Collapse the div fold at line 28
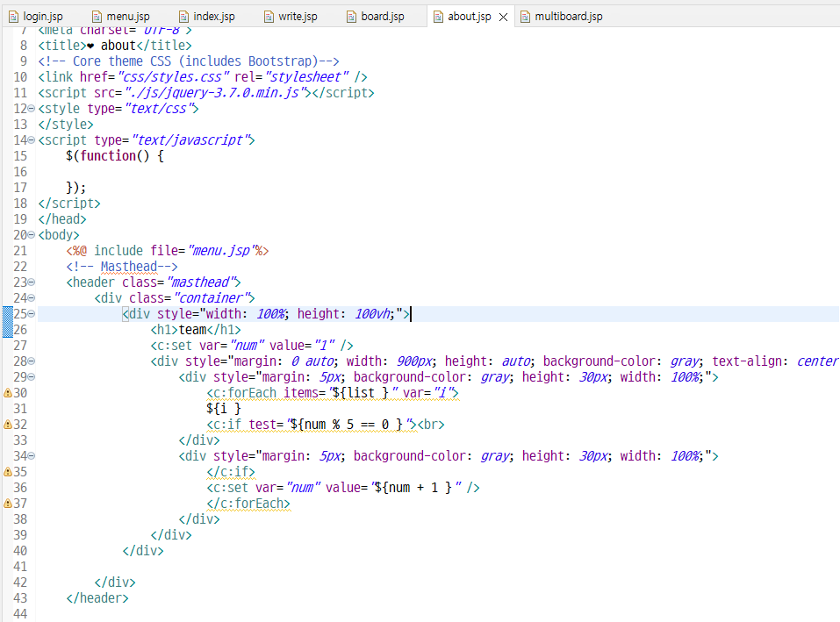This screenshot has width=840, height=622. tap(31, 361)
